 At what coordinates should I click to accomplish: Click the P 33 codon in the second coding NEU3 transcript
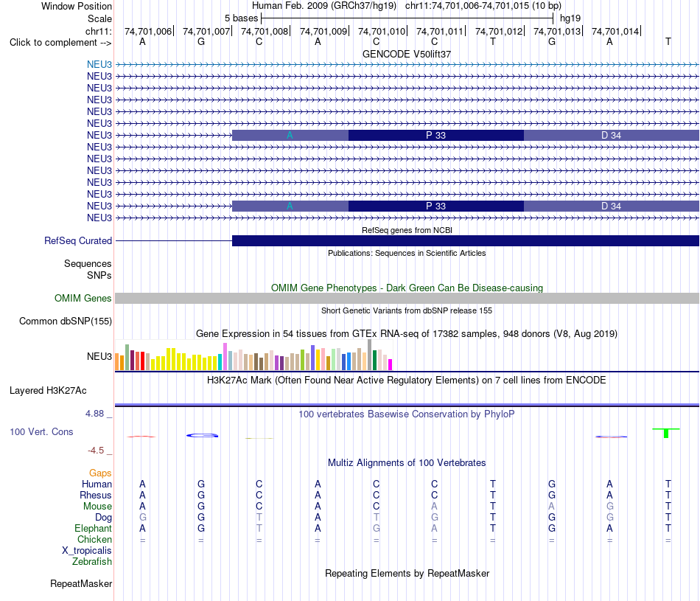(x=435, y=206)
